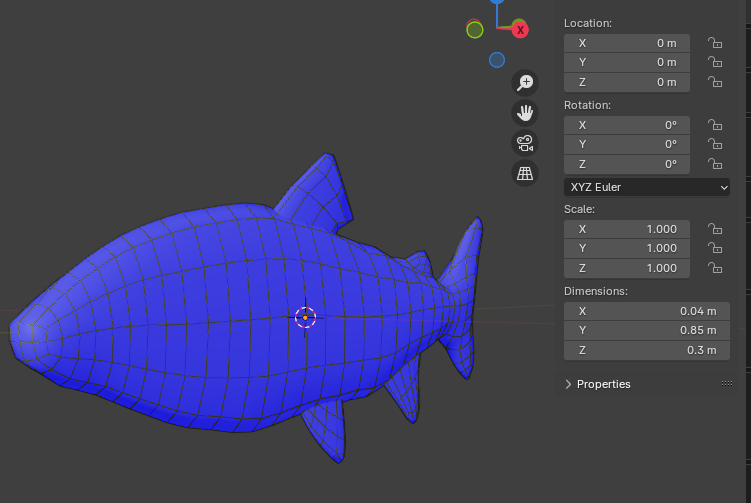
Task: Enable the Scale Y lock
Action: (x=715, y=248)
